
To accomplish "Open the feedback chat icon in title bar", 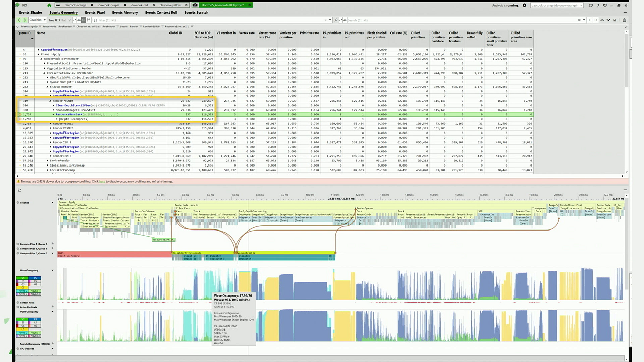I will tap(591, 5).
